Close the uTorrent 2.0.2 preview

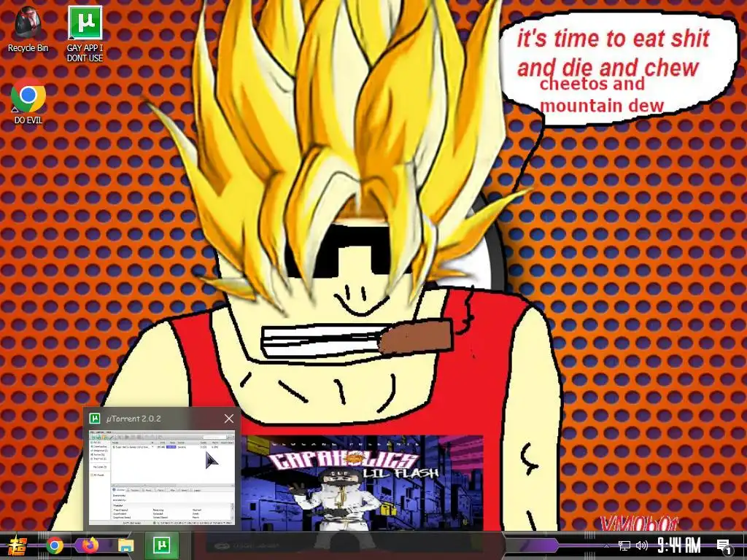[229, 419]
